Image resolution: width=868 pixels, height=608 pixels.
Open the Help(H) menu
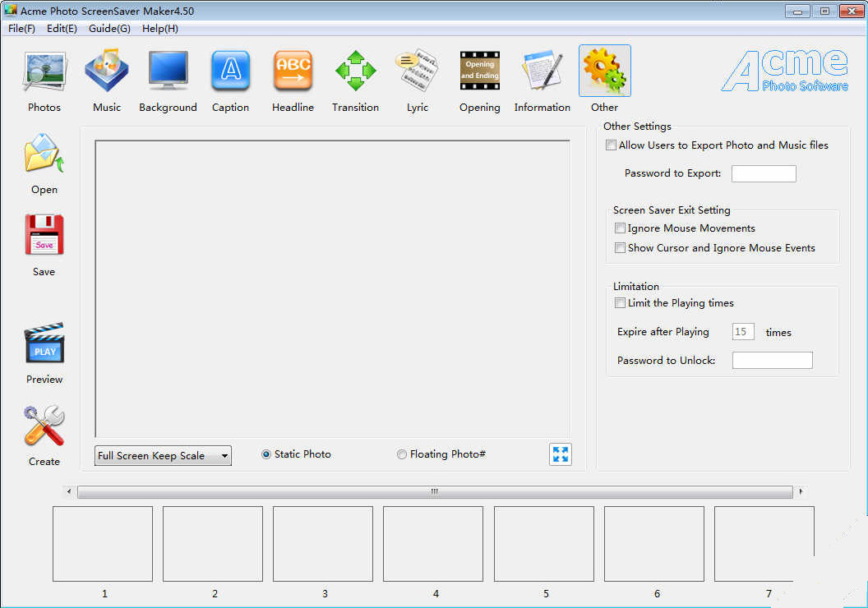pyautogui.click(x=160, y=28)
